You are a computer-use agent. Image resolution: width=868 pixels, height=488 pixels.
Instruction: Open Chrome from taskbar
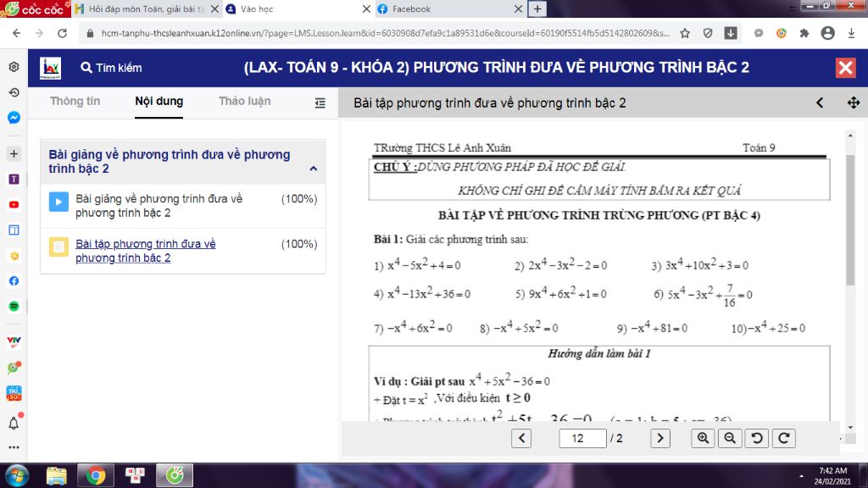(95, 475)
